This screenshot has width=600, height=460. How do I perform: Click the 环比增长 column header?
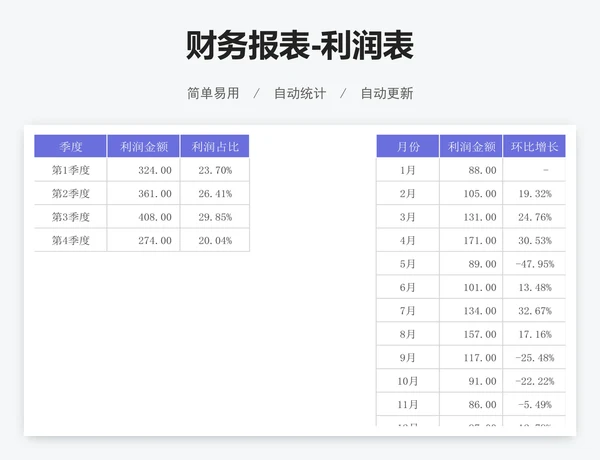coord(534,146)
